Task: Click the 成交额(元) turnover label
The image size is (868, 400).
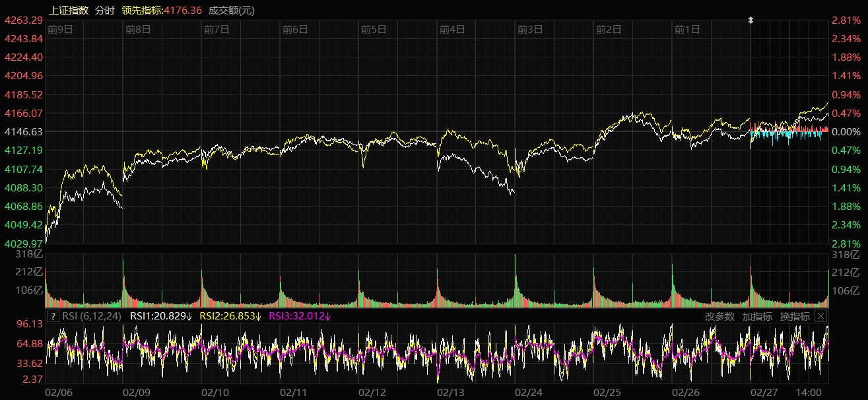Action: coord(231,11)
